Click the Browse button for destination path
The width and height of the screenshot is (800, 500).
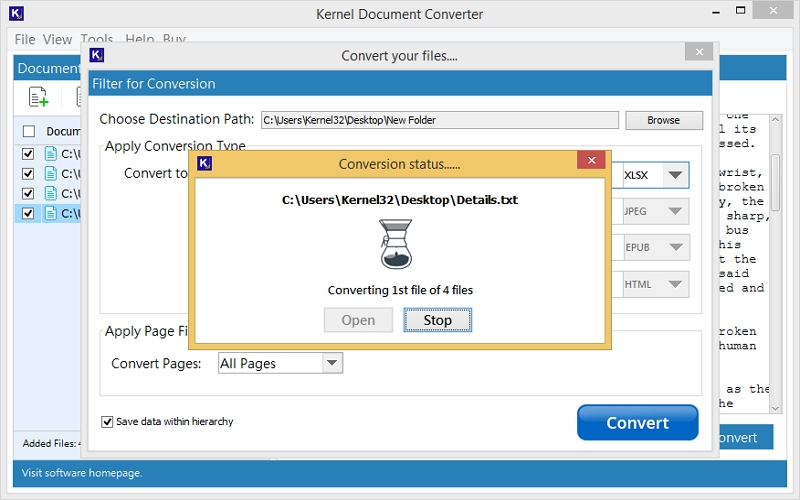664,120
